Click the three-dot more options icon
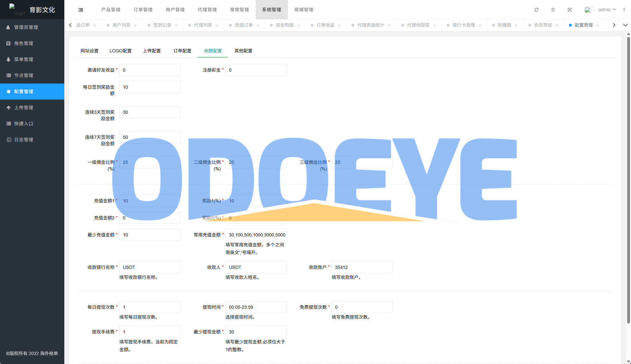The width and height of the screenshot is (631, 364). tap(624, 10)
